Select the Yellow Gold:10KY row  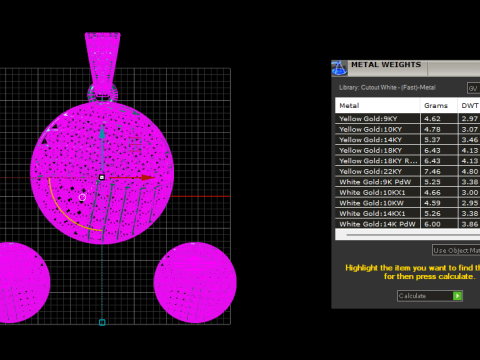point(407,129)
